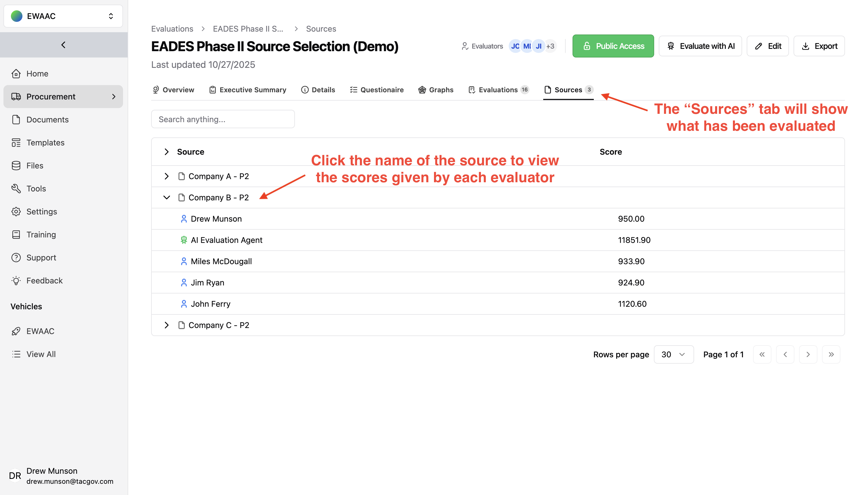This screenshot has width=868, height=495.
Task: Open Settings gear in sidebar
Action: [x=16, y=212]
